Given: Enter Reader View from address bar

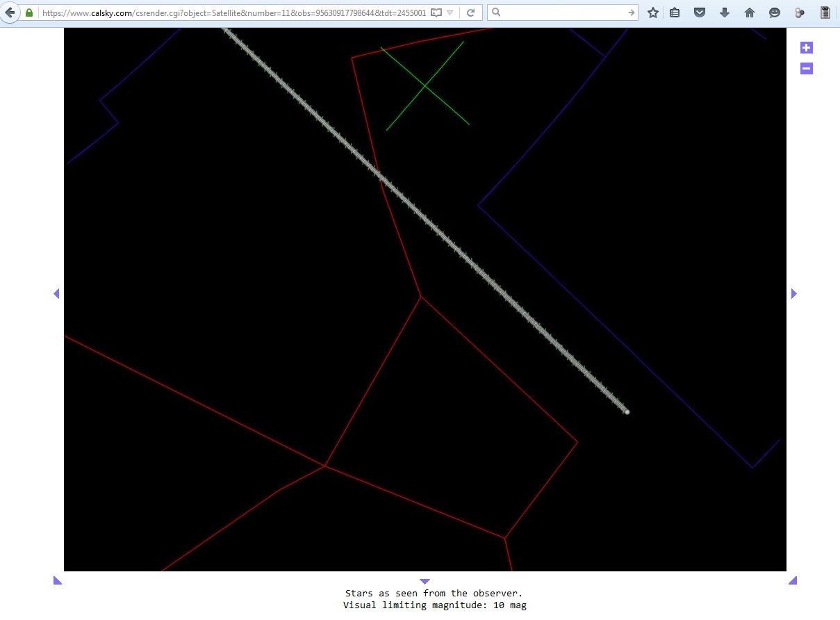Looking at the screenshot, I should (436, 13).
